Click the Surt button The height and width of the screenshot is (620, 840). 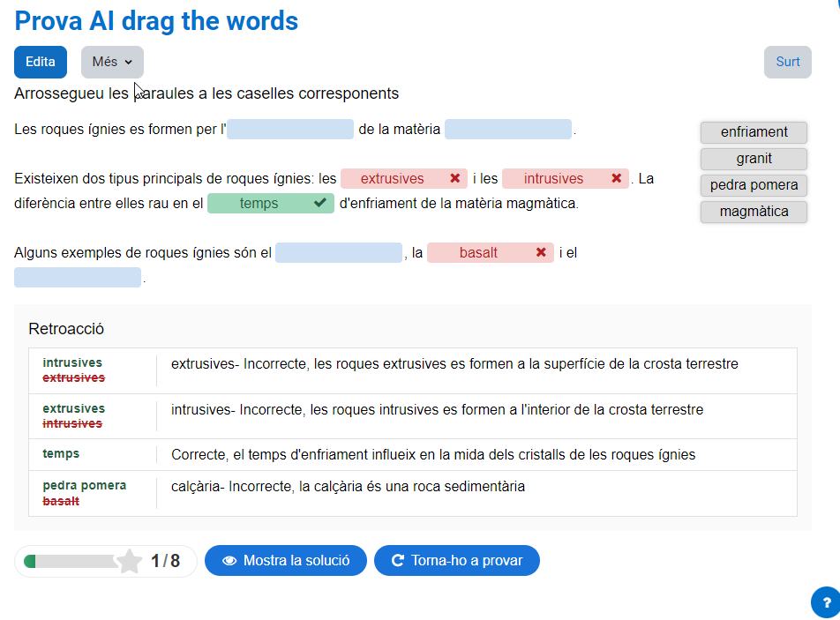click(x=787, y=62)
